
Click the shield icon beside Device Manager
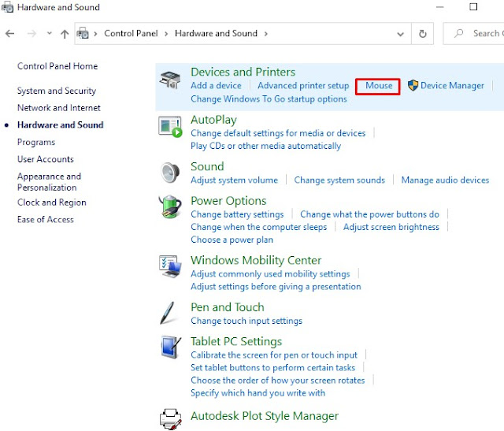413,85
